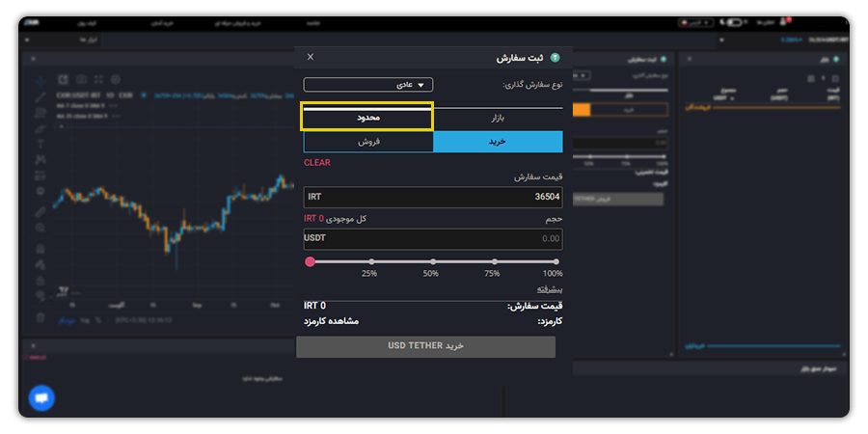Screen dimensions: 868x434
Task: Toggle log scale on chart
Action: click(85, 320)
